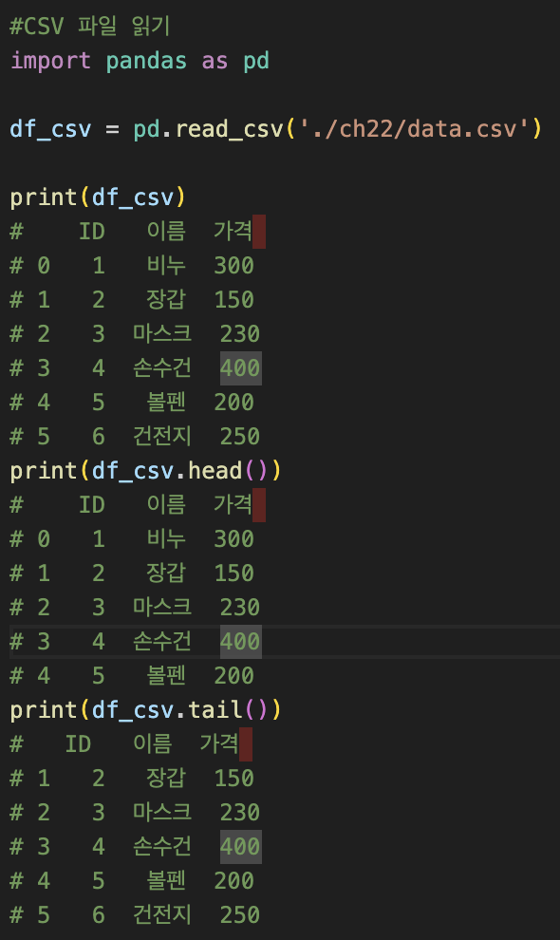Image resolution: width=560 pixels, height=940 pixels.
Task: Click the '비누 300' row below print(df_csv)
Action: 133,266
